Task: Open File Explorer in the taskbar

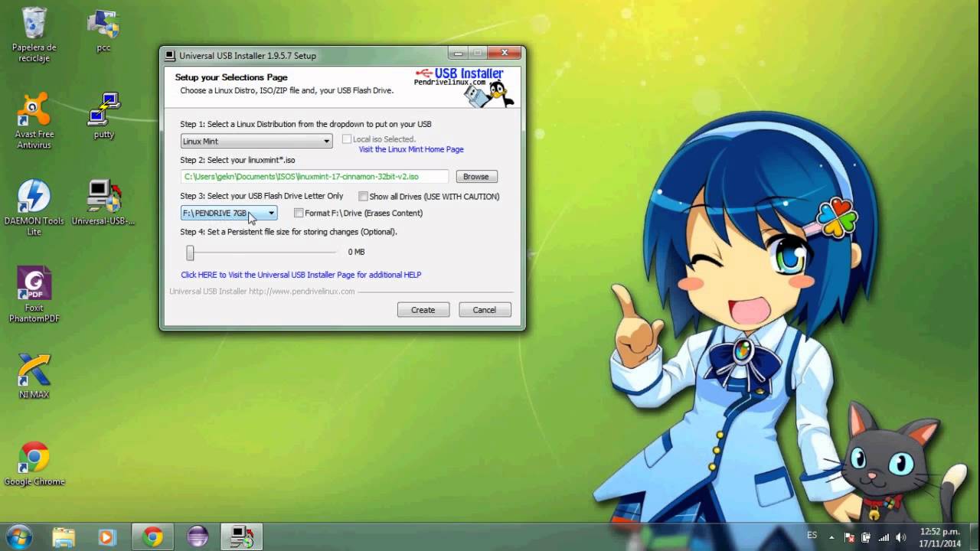Action: (x=64, y=537)
